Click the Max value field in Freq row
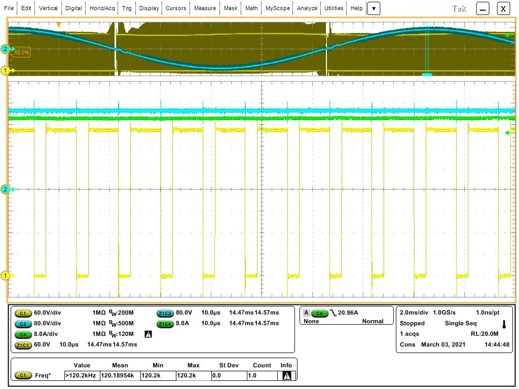This screenshot has width=519, height=389. (193, 376)
